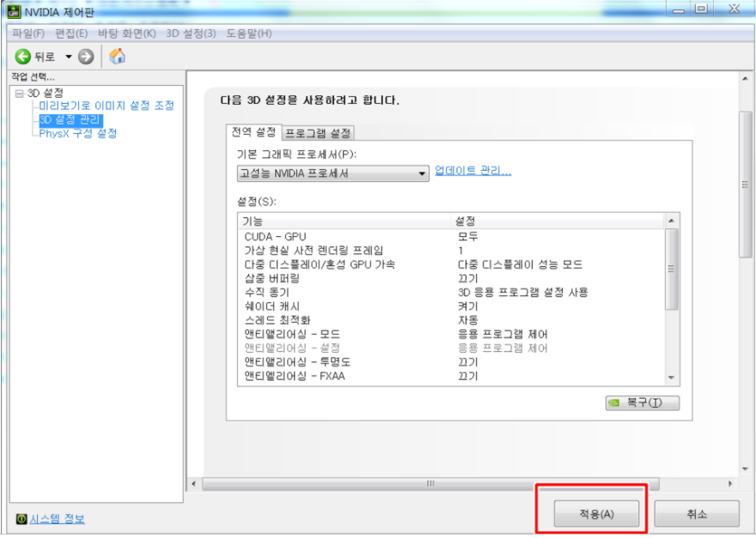Select 3D 설정 관리 tree item
Screen dimensions: 756x538
pos(70,119)
